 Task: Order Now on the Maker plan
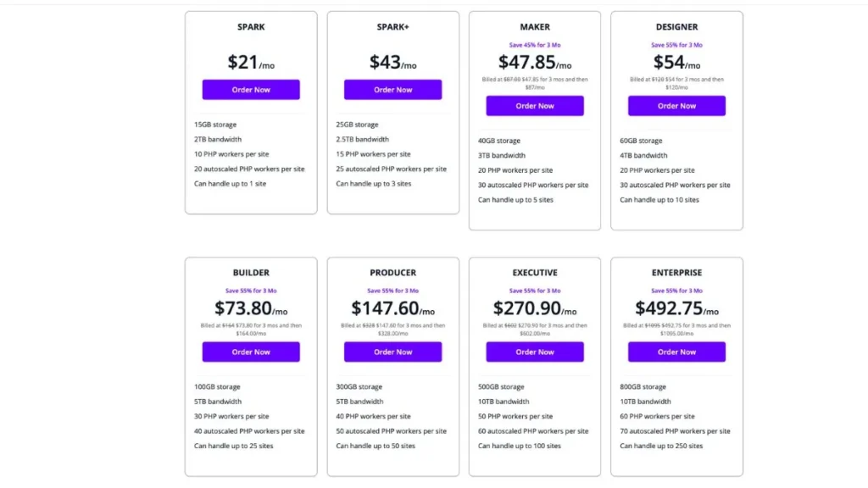pos(535,105)
